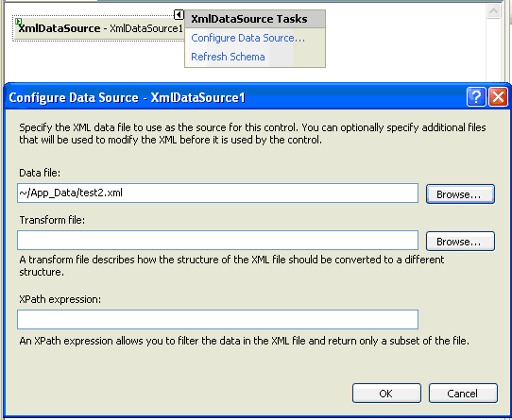Click the Transform file label
Image resolution: width=512 pixels, height=420 pixels.
click(x=52, y=220)
